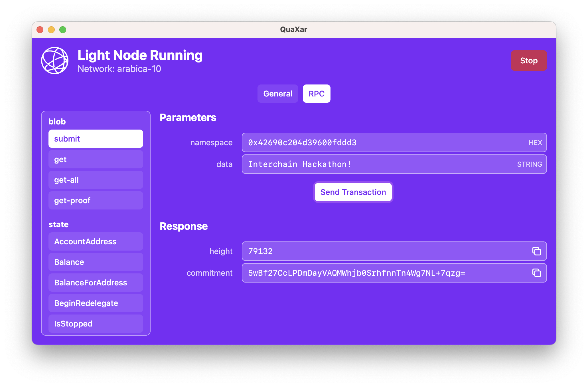Viewport: 588px width, 387px height.
Task: Stop the running light node
Action: (x=528, y=61)
